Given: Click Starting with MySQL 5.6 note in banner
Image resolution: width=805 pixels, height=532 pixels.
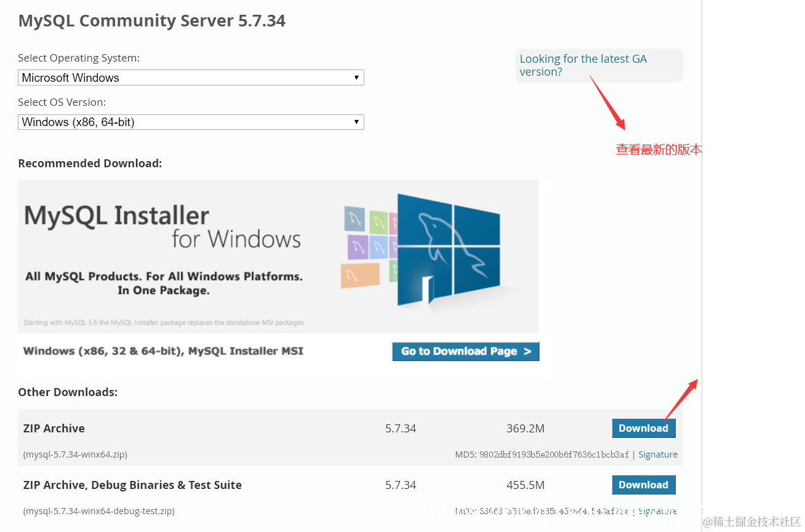Looking at the screenshot, I should (x=164, y=323).
